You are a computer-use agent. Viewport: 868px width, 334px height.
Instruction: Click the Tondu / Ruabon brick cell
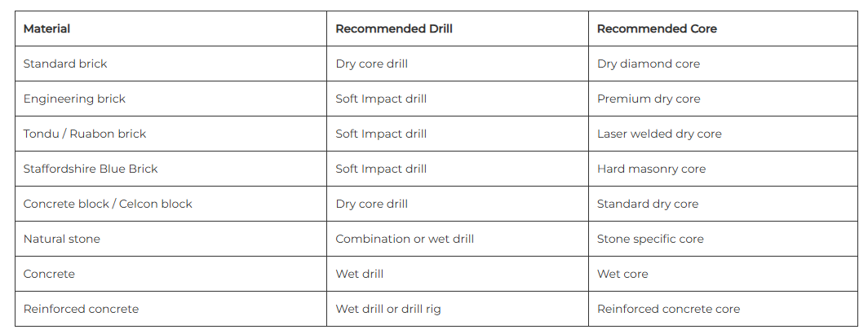[171, 134]
